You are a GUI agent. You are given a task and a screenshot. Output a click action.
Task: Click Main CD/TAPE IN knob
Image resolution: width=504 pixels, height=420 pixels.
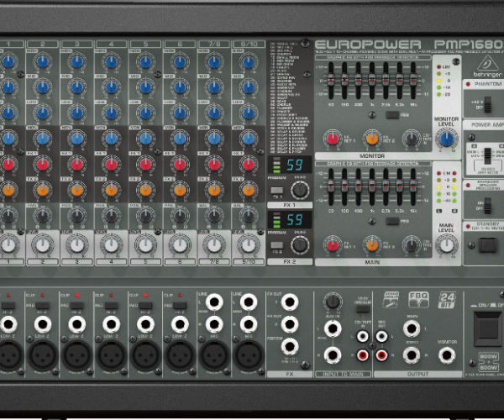pos(412,245)
